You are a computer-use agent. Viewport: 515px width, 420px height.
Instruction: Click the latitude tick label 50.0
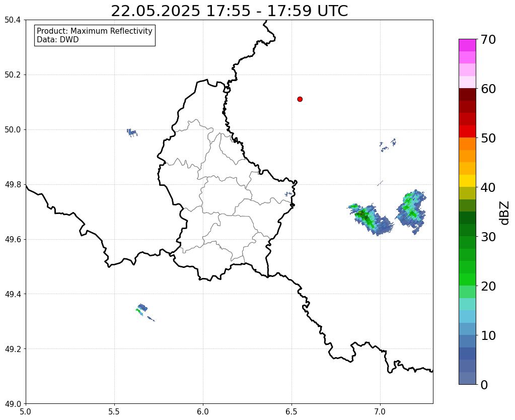pos(13,130)
